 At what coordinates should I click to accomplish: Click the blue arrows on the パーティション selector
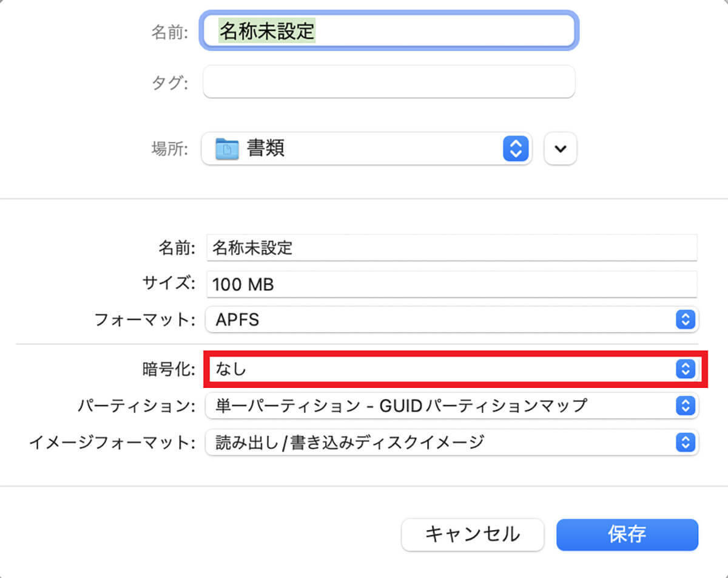(685, 406)
